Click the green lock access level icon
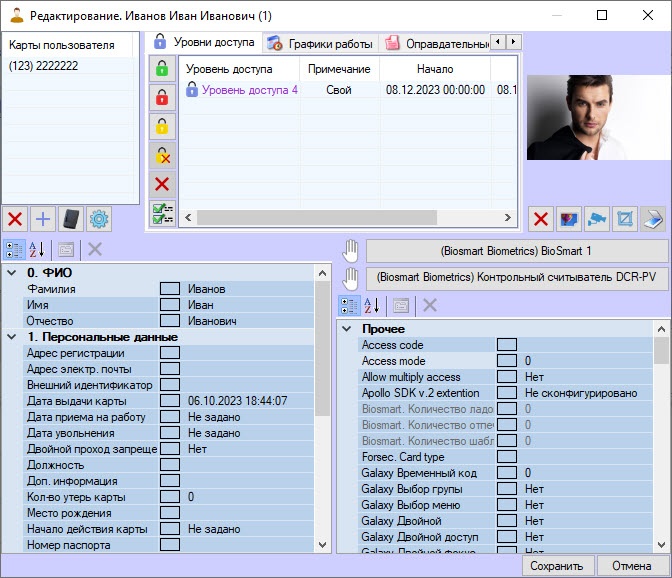 click(x=161, y=68)
